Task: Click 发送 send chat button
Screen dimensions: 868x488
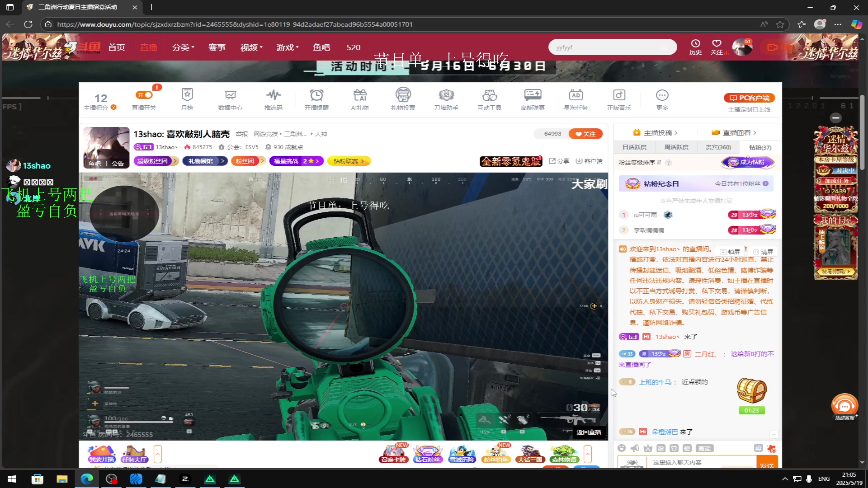Action: (x=767, y=463)
